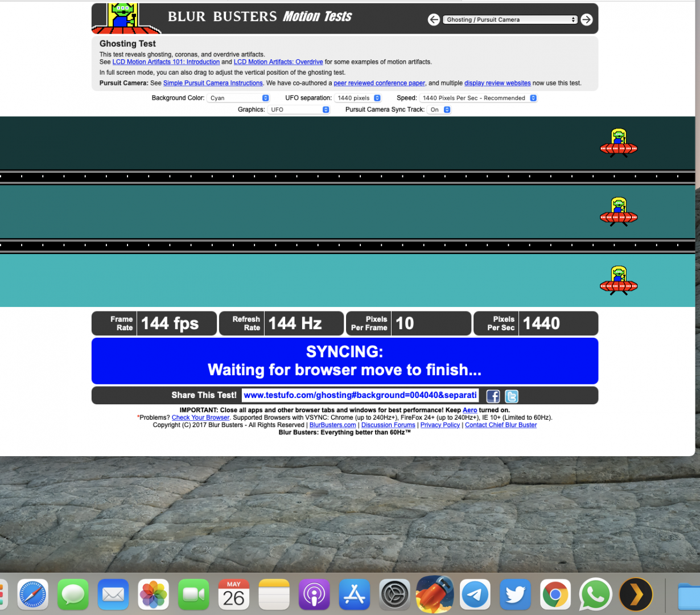Click the Pixels Per Frame value 10

pos(405,323)
